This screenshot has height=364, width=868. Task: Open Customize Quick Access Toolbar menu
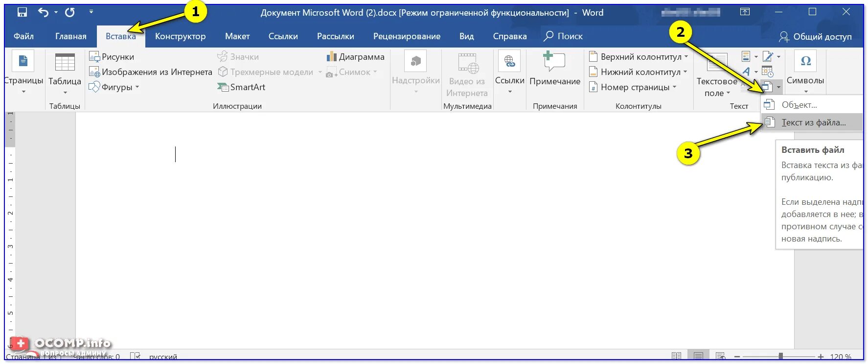click(x=91, y=11)
